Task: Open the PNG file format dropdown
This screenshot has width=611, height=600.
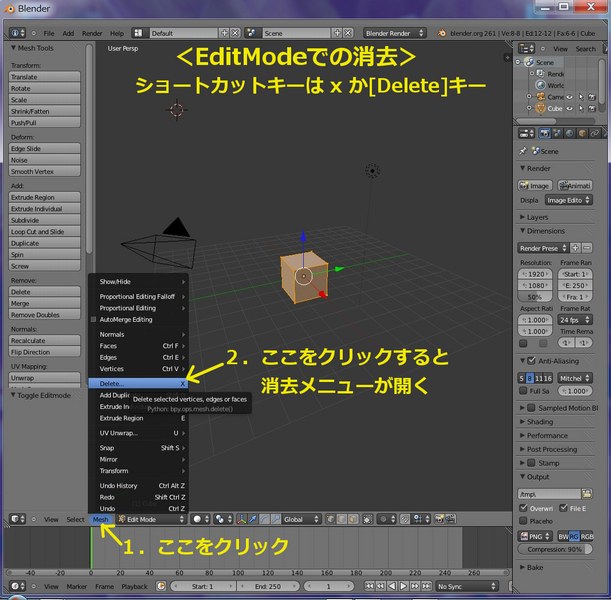Action: (535, 536)
